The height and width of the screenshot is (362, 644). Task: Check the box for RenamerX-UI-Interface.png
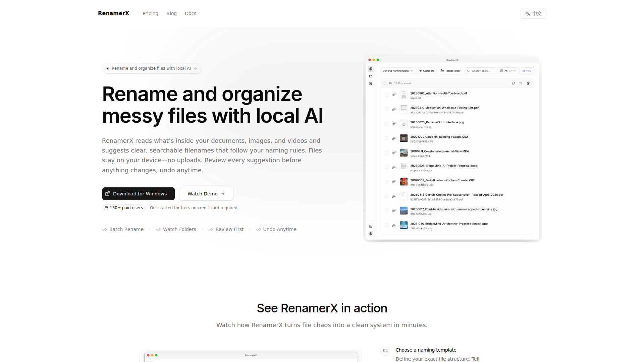pyautogui.click(x=386, y=124)
